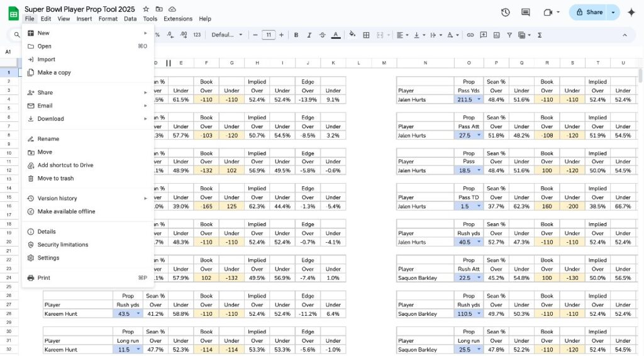
Task: Toggle bold formatting
Action: pos(296,35)
